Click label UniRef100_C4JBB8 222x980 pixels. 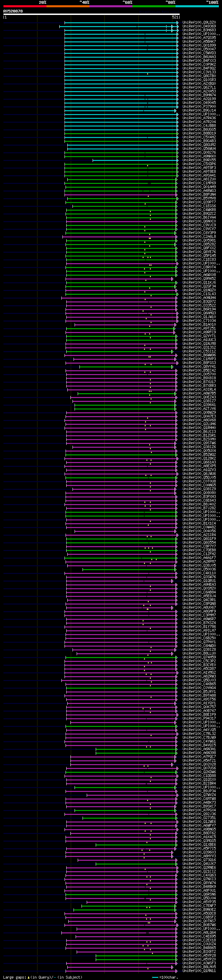(x=199, y=125)
